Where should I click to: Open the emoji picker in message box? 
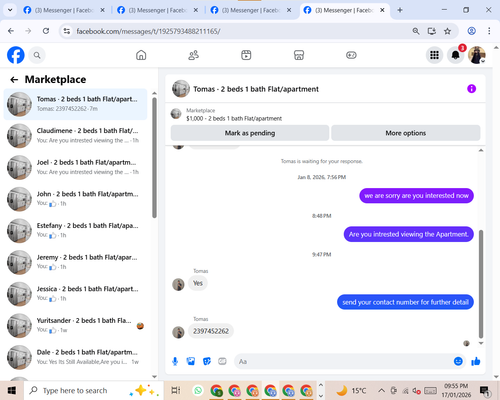click(458, 361)
